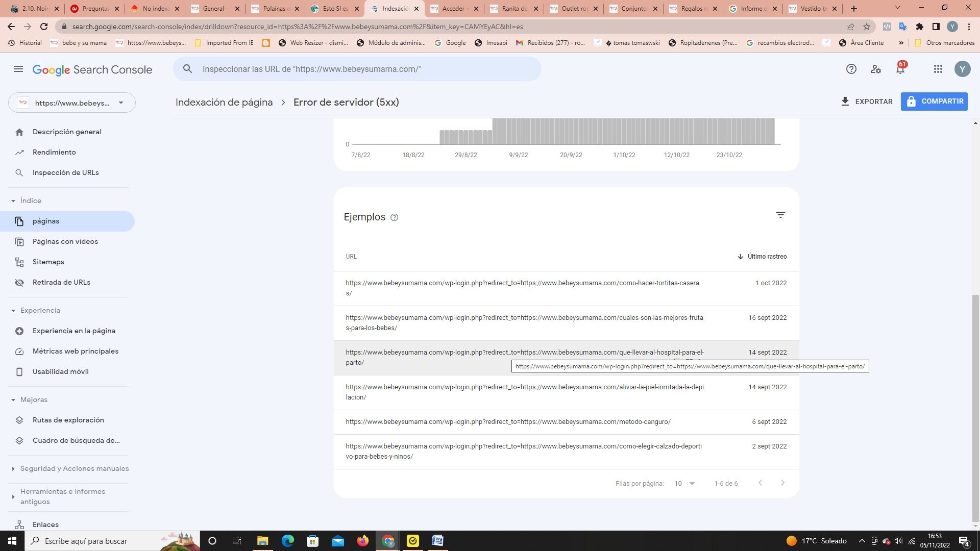Open Sitemaps section
Image resolution: width=980 pixels, height=551 pixels.
coord(67,262)
